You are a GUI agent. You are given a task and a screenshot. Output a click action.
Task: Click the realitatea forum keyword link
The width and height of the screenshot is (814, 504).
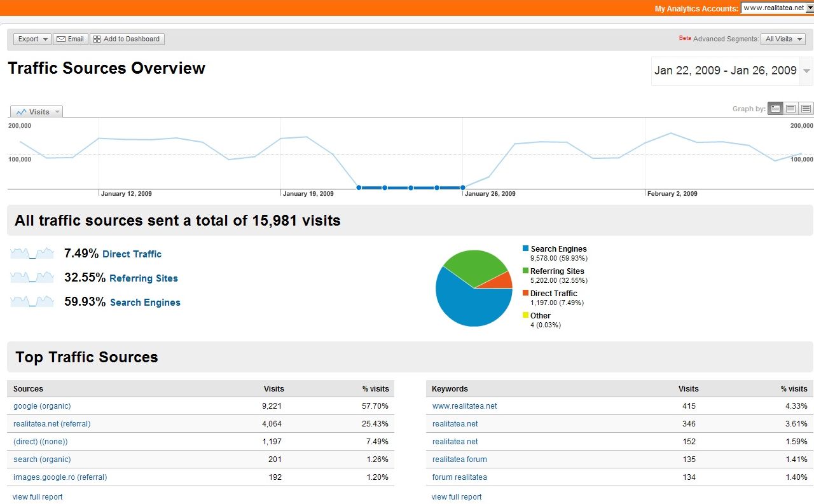click(x=459, y=460)
